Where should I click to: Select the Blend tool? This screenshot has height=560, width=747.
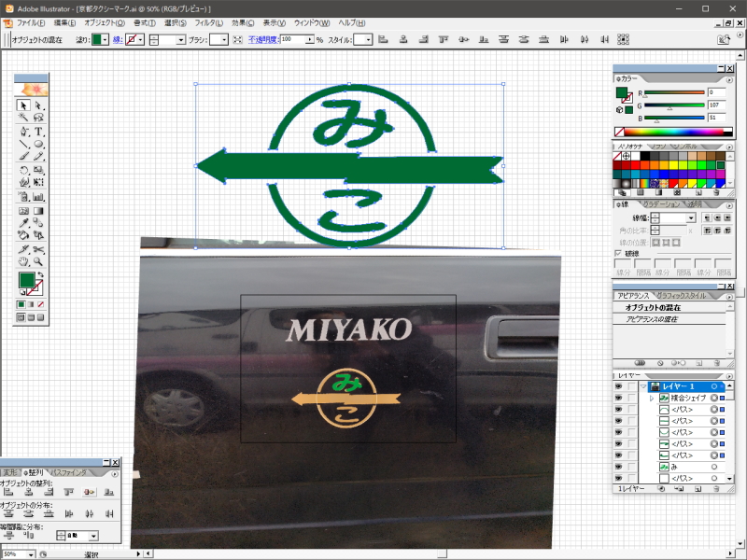pos(38,223)
